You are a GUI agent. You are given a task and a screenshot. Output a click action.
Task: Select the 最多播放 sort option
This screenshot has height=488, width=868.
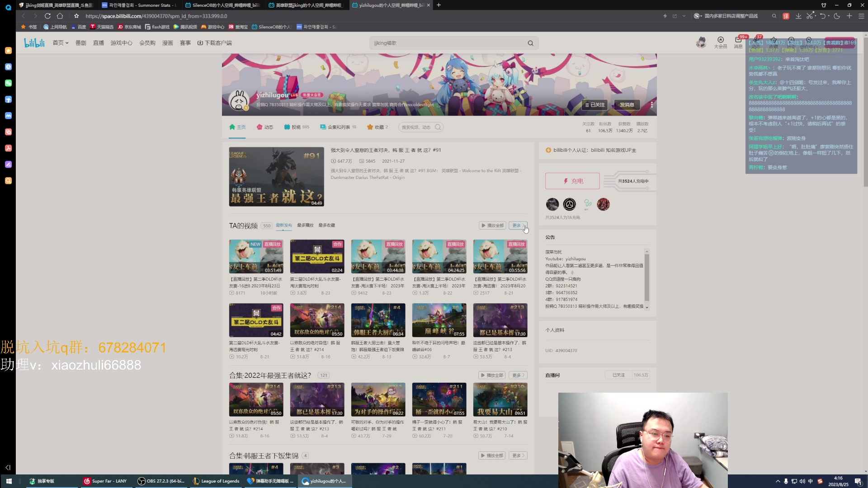[305, 225]
